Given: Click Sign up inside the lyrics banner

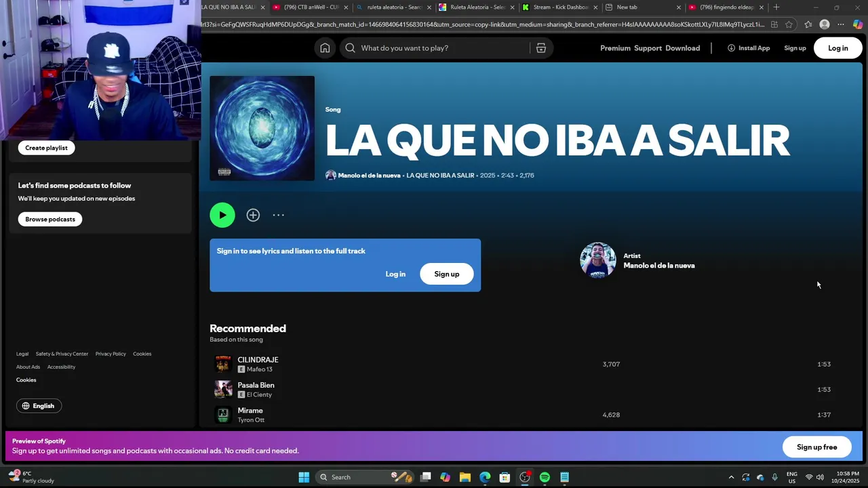Looking at the screenshot, I should click(x=446, y=274).
